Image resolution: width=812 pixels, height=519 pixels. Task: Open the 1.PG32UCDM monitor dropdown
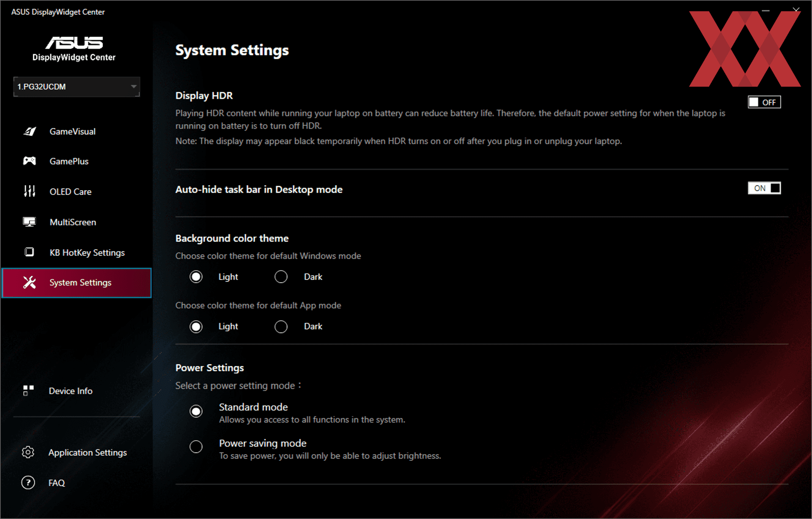point(77,87)
